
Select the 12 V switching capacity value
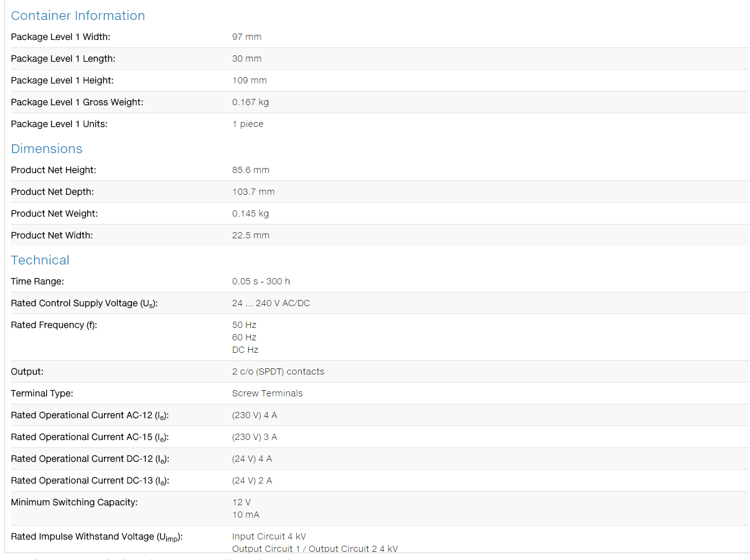click(241, 502)
